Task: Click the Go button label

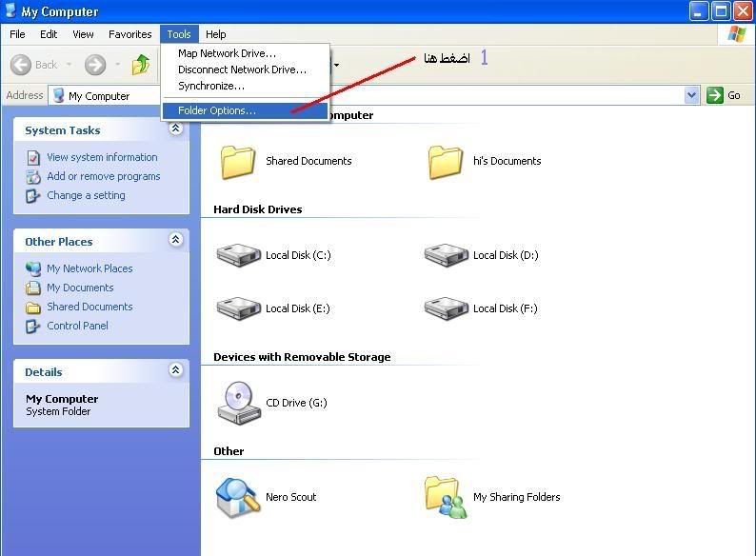Action: (x=734, y=95)
